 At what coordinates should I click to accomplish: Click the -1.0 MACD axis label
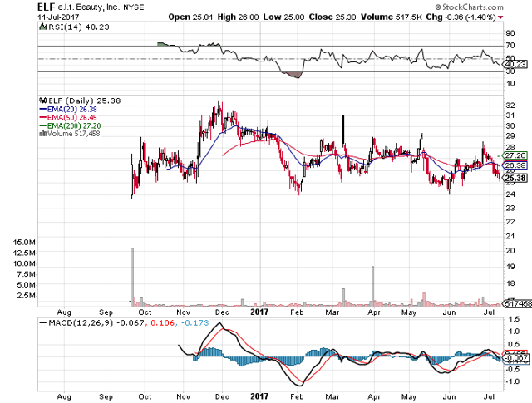click(x=514, y=381)
